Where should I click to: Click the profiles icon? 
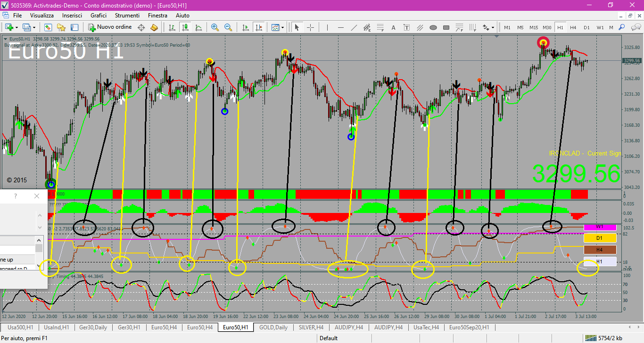point(27,27)
